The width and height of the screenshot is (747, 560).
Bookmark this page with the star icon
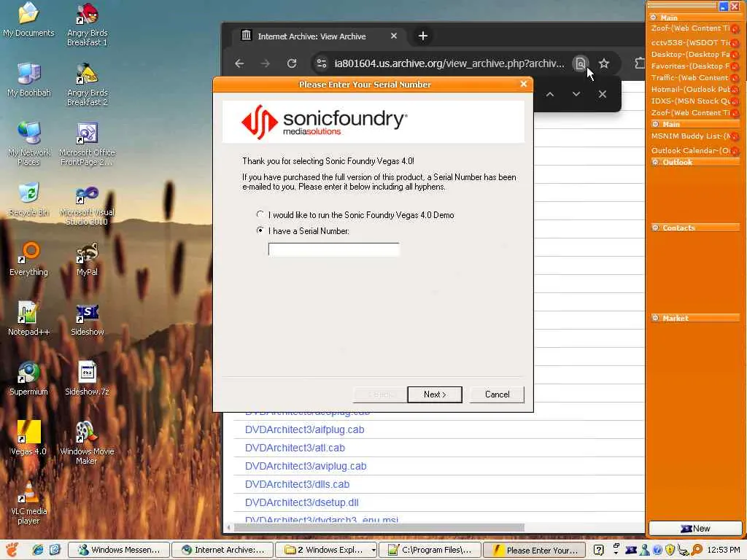pos(604,63)
